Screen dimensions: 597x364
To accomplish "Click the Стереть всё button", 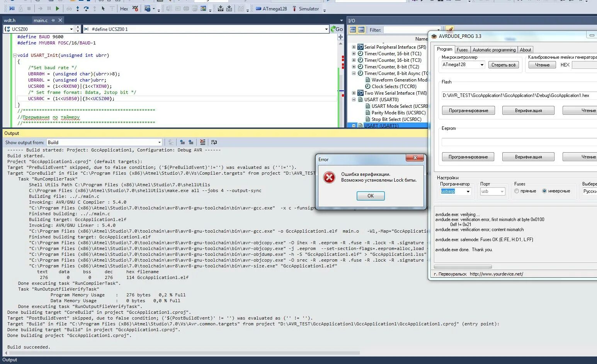I will click(x=503, y=65).
